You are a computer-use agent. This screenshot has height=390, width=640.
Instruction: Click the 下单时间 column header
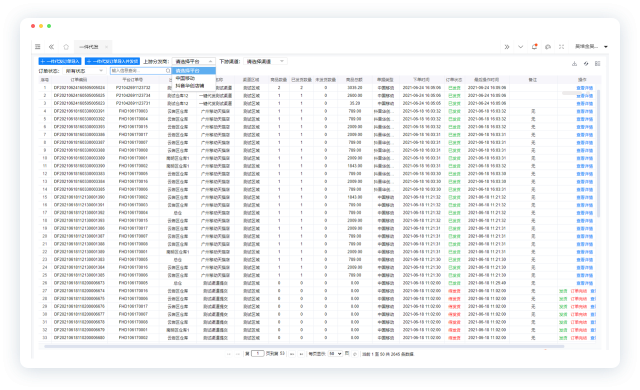click(x=421, y=80)
